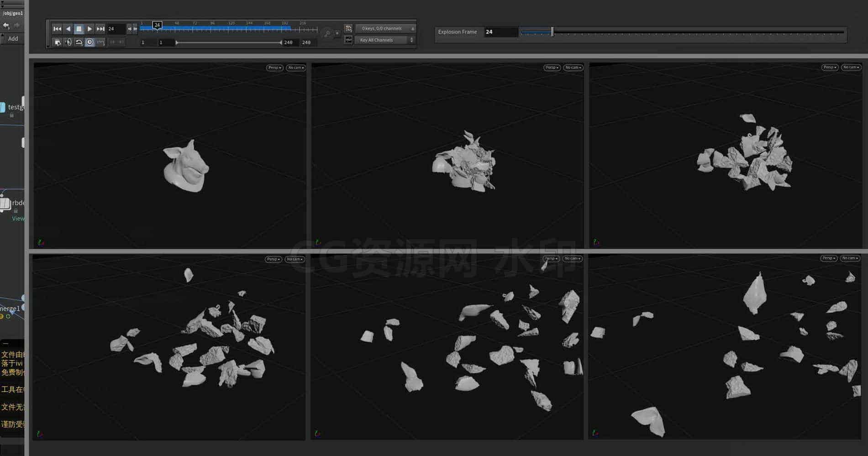Open channel list icon beside keys readout
This screenshot has height=456, width=868.
click(348, 28)
